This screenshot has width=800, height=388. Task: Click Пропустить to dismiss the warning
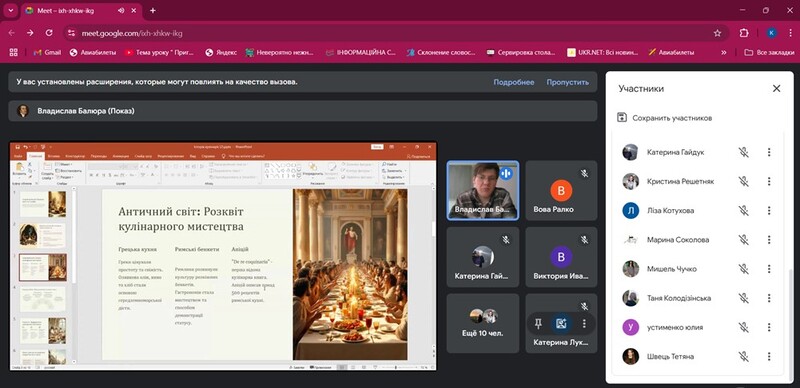(x=567, y=82)
